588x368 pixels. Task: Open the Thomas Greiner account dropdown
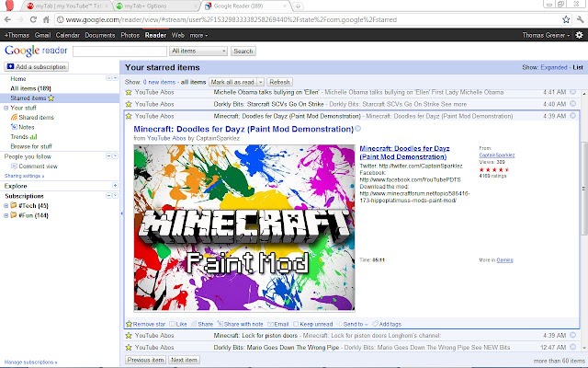click(x=546, y=35)
